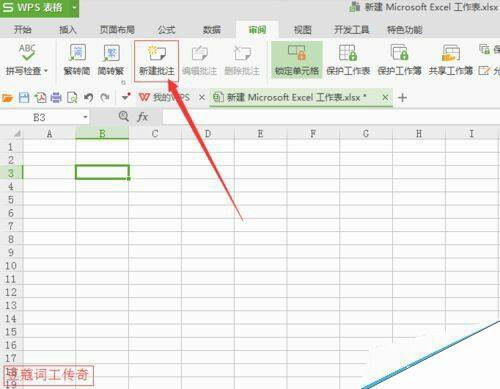Toggle the 锁定单元格 lock cell button
The width and height of the screenshot is (500, 389).
297,60
